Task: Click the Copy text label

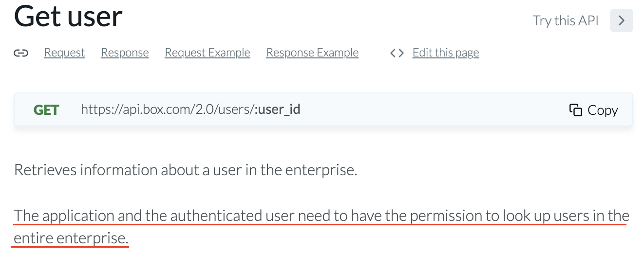Action: tap(603, 110)
